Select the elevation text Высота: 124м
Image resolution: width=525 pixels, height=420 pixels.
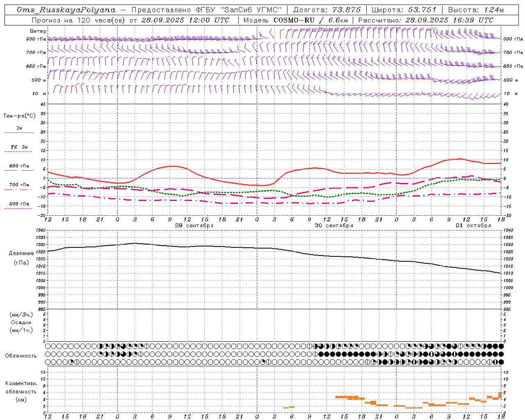coord(476,10)
